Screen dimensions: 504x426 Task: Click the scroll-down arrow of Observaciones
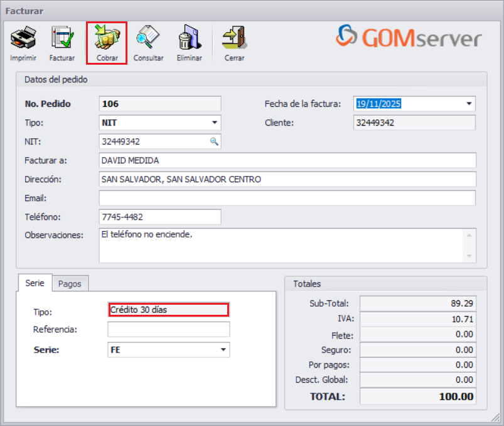click(x=469, y=256)
